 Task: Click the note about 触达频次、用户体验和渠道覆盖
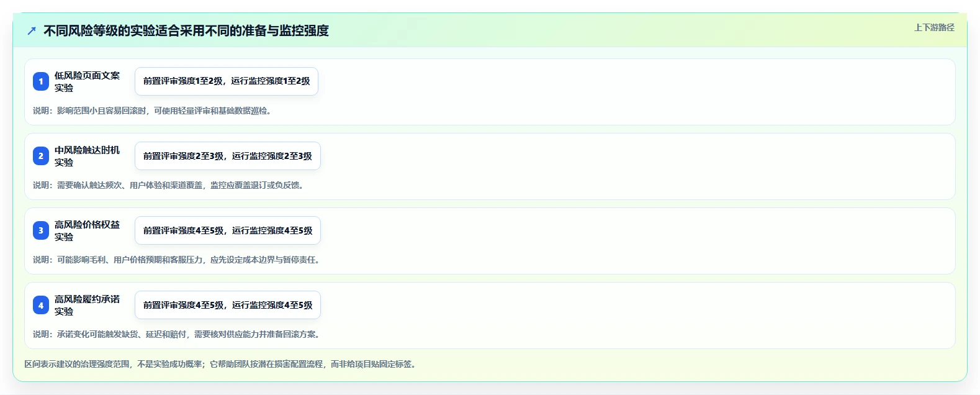click(x=169, y=185)
